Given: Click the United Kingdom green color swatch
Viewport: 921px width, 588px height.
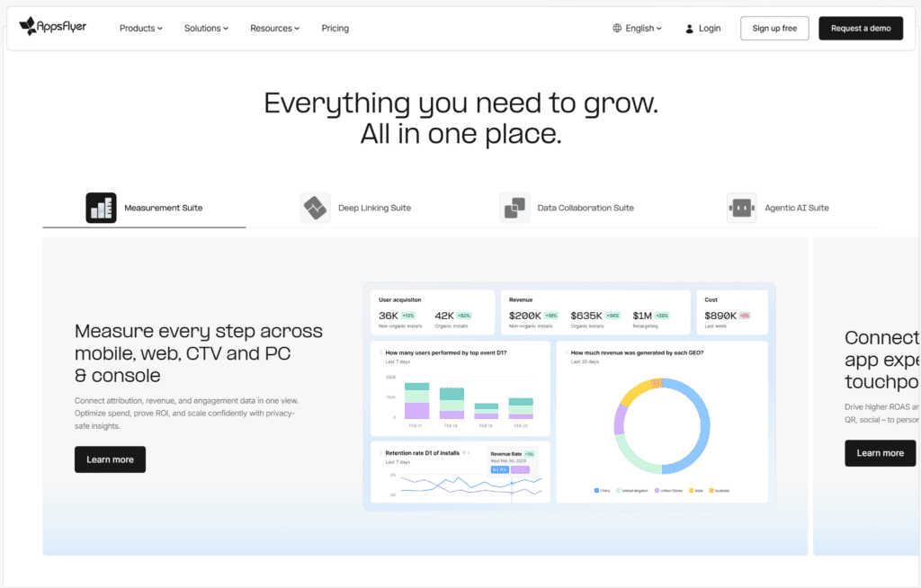Looking at the screenshot, I should (618, 491).
